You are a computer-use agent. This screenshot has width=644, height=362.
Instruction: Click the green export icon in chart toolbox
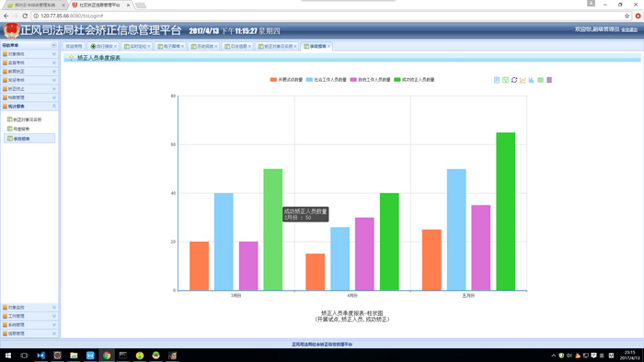click(x=506, y=80)
